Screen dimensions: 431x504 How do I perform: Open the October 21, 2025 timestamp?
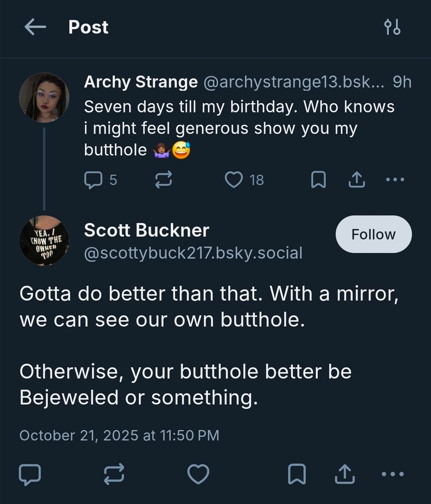[119, 435]
